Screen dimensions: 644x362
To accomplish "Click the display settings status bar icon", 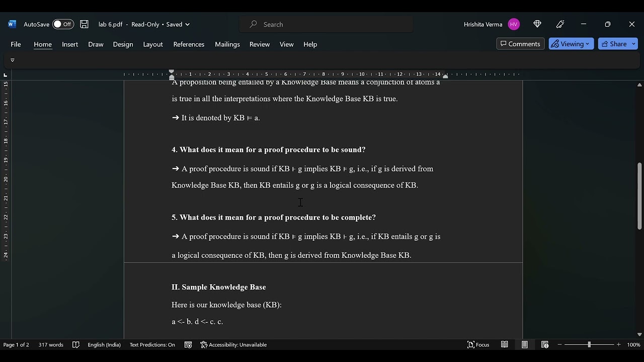I will coord(188,344).
